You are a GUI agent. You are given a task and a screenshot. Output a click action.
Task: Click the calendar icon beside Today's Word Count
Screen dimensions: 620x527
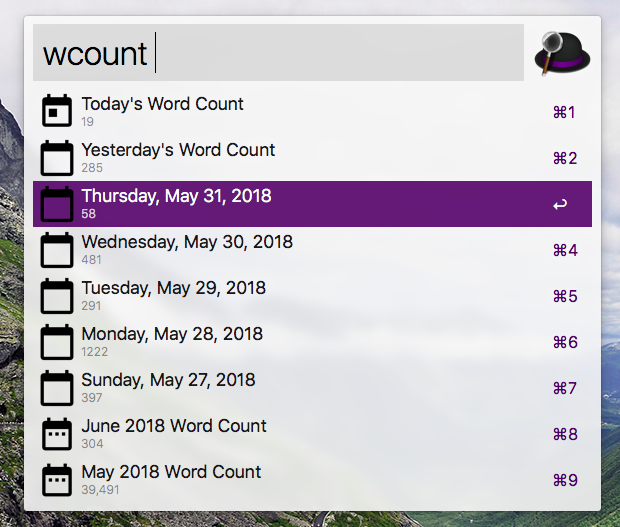tap(58, 111)
